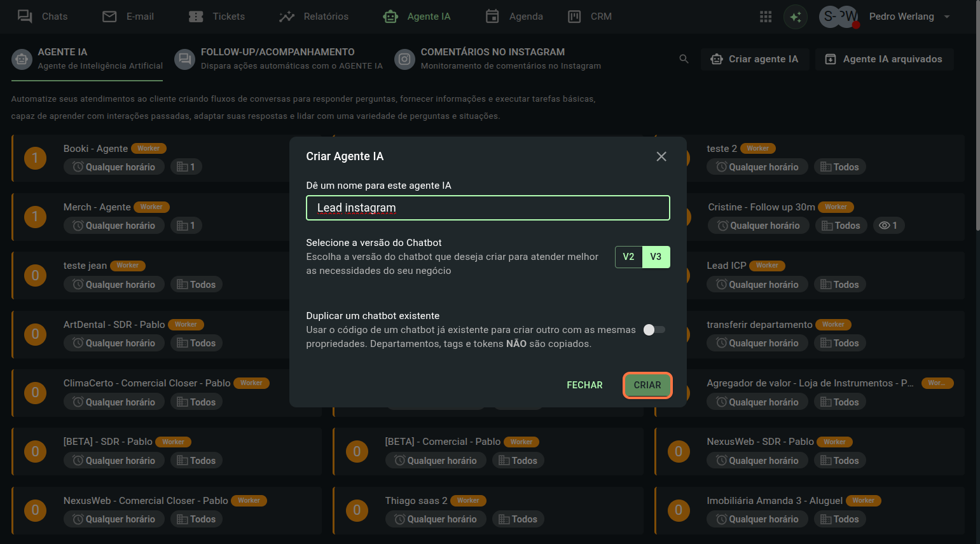The width and height of the screenshot is (980, 544).
Task: Click the Follow-up/Acompanhamento chat icon
Action: click(x=184, y=59)
